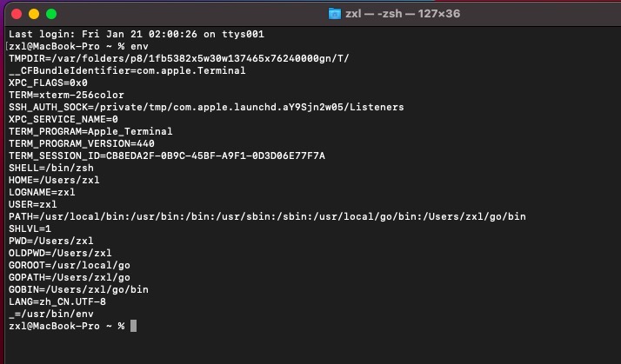Viewport: 621px width, 364px height.
Task: Click the PATH variable output line
Action: coord(267,217)
